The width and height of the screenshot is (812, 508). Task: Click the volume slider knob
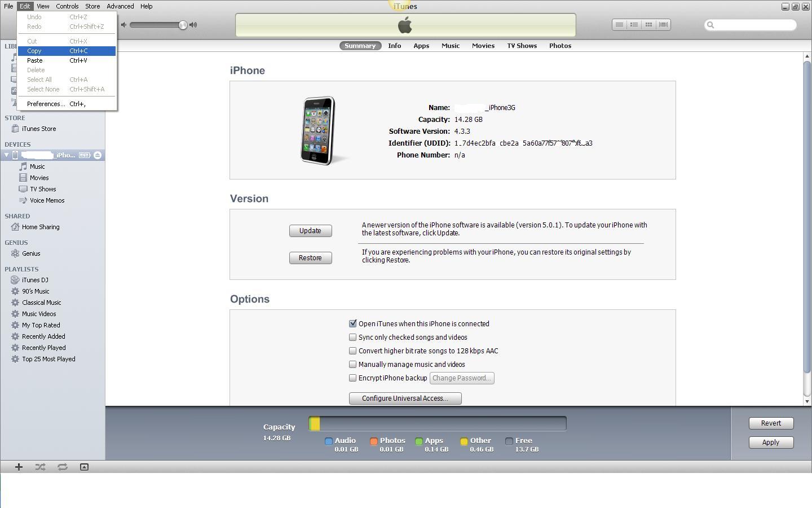[183, 25]
